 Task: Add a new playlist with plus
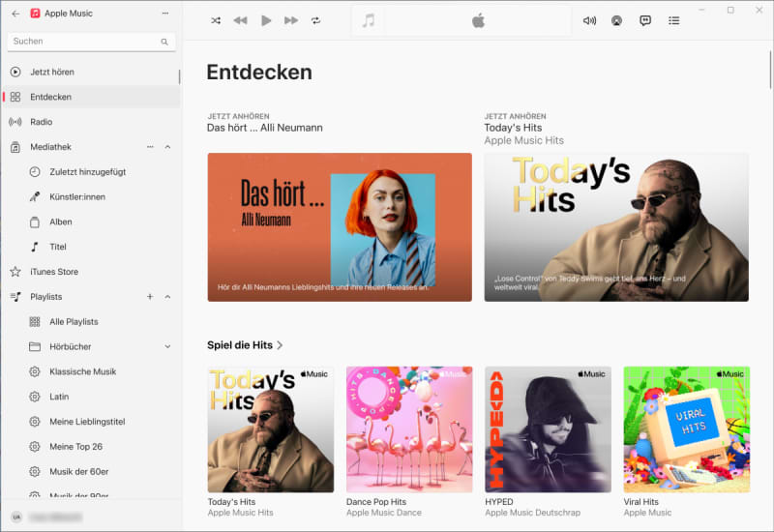point(150,297)
